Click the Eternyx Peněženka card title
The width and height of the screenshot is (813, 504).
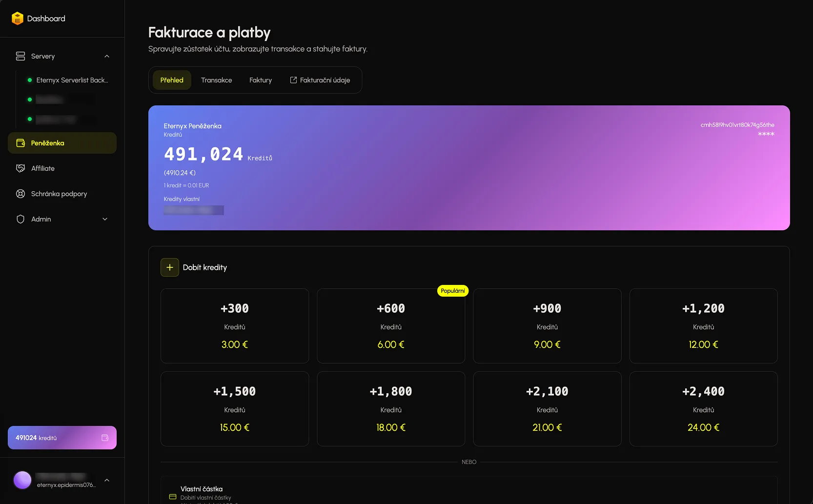193,126
